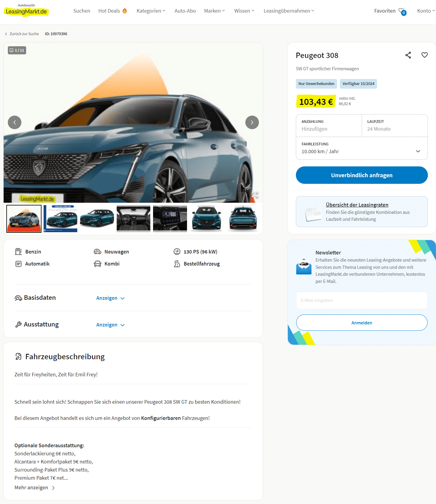This screenshot has width=436, height=504.
Task: Expand the Ausstattung section via Anzeigen
Action: point(110,325)
